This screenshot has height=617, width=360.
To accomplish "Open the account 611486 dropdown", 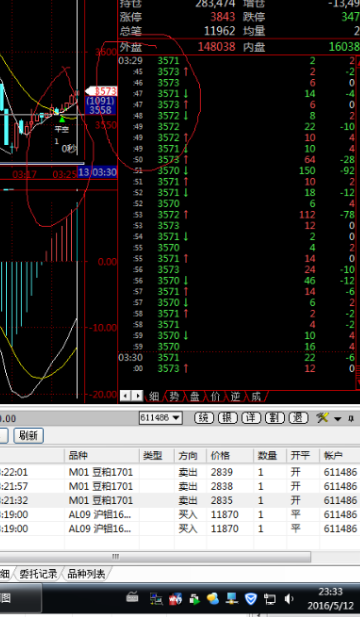I will 161,417.
